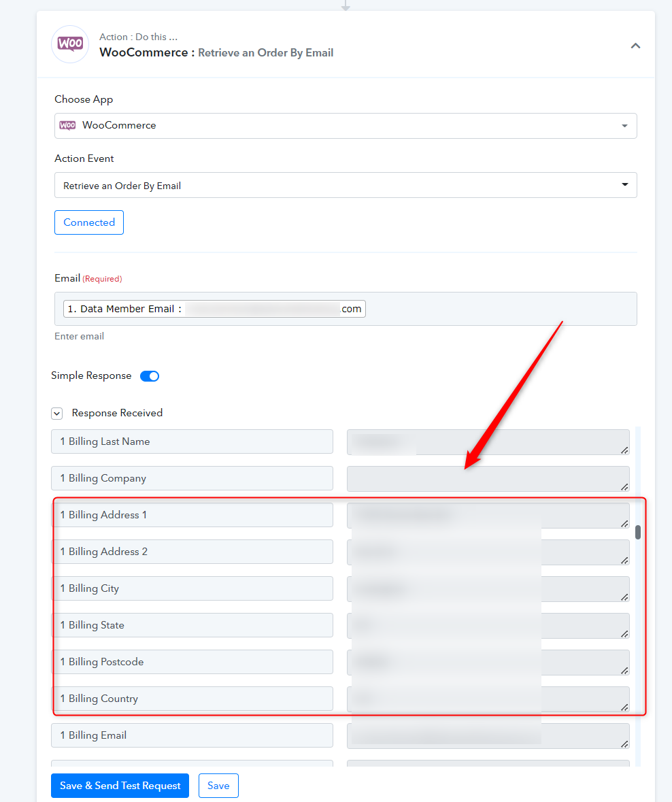Click resize handle of Billing Email value
This screenshot has height=802, width=672.
624,744
